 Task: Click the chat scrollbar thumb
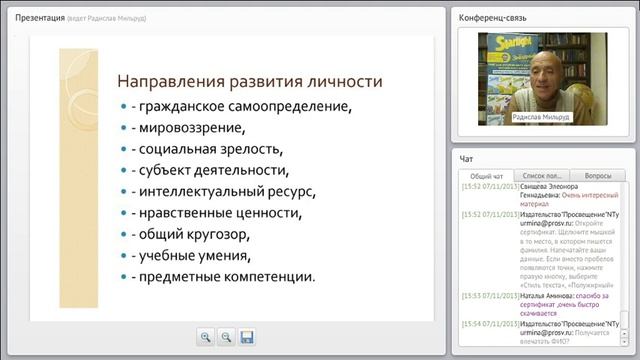pyautogui.click(x=624, y=320)
